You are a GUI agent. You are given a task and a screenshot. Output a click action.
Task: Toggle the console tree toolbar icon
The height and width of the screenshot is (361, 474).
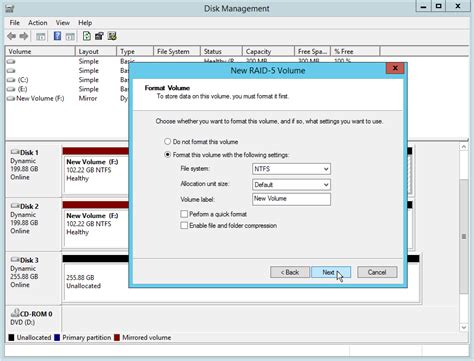(x=41, y=36)
